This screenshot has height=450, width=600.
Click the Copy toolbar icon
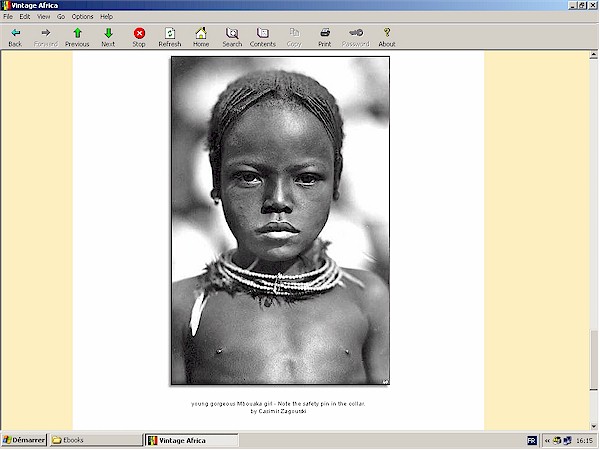[294, 33]
